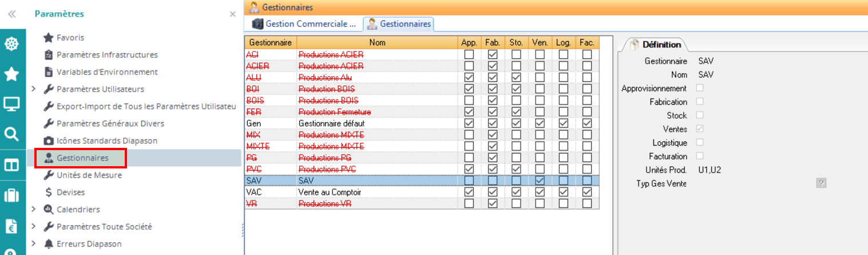
Task: Sort by the Nom column header
Action: 377,42
